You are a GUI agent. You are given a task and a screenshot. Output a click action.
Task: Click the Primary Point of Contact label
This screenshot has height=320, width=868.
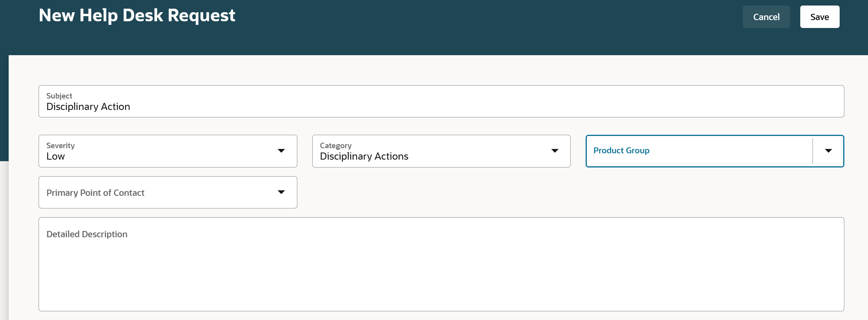point(95,193)
